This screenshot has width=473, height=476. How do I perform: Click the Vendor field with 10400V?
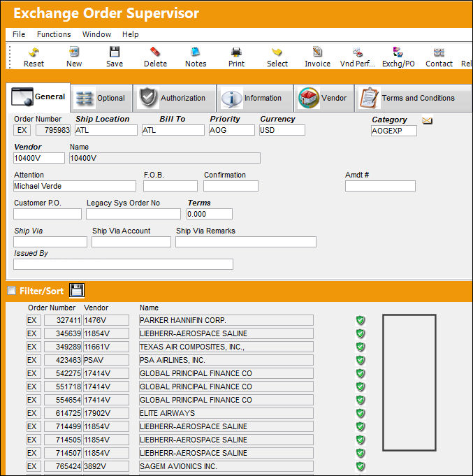point(39,158)
